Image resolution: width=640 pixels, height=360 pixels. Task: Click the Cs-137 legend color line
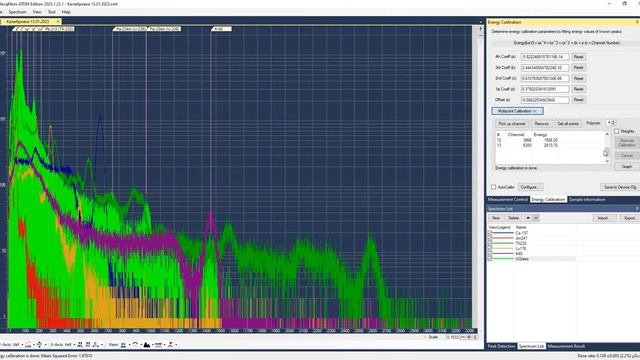tap(503, 233)
